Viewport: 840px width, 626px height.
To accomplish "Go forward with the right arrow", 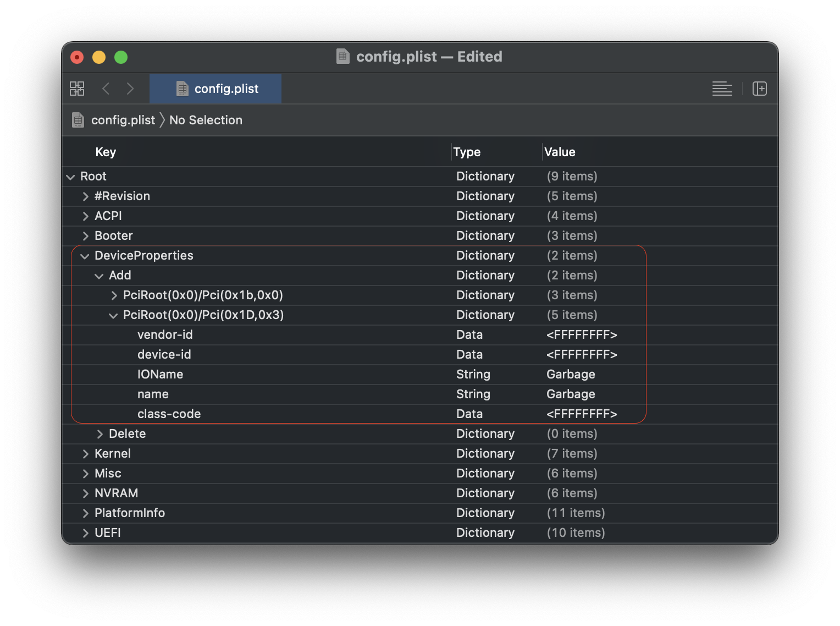I will tap(130, 89).
